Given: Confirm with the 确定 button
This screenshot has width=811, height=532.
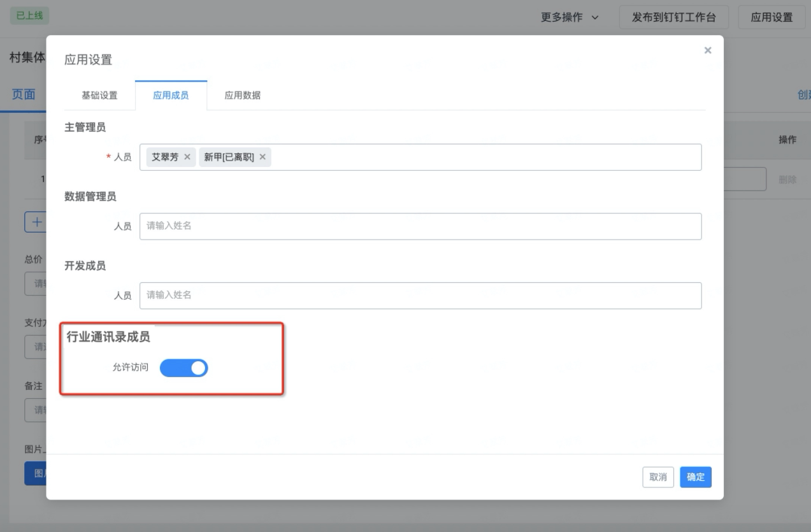Looking at the screenshot, I should pos(696,477).
